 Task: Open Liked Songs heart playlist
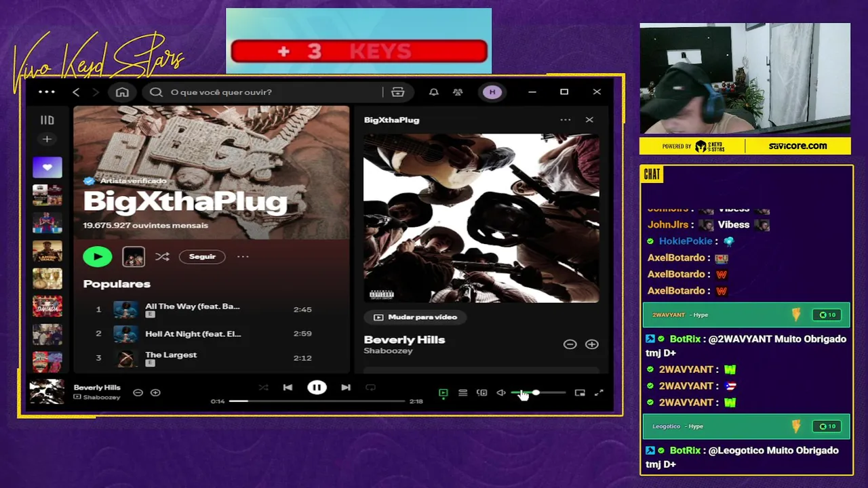[x=47, y=167]
